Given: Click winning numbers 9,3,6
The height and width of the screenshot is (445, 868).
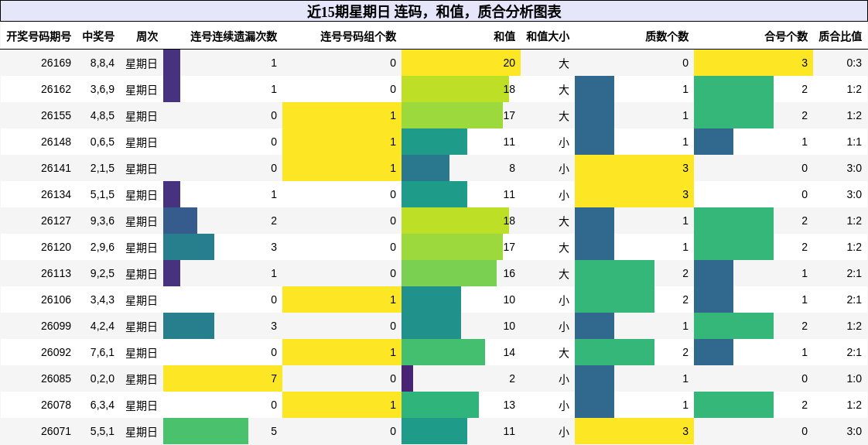Looking at the screenshot, I should 102,221.
